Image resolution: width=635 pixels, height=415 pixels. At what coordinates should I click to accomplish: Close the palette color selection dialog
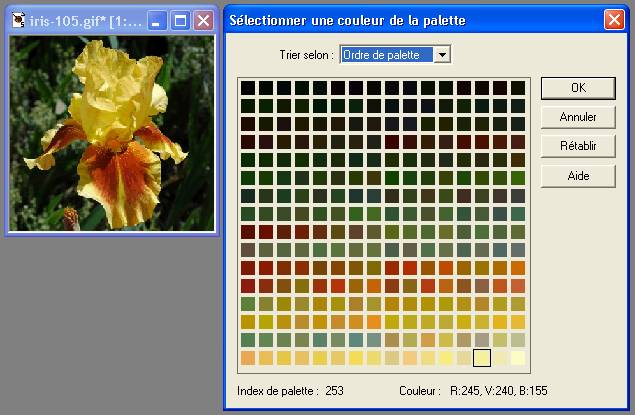point(614,20)
